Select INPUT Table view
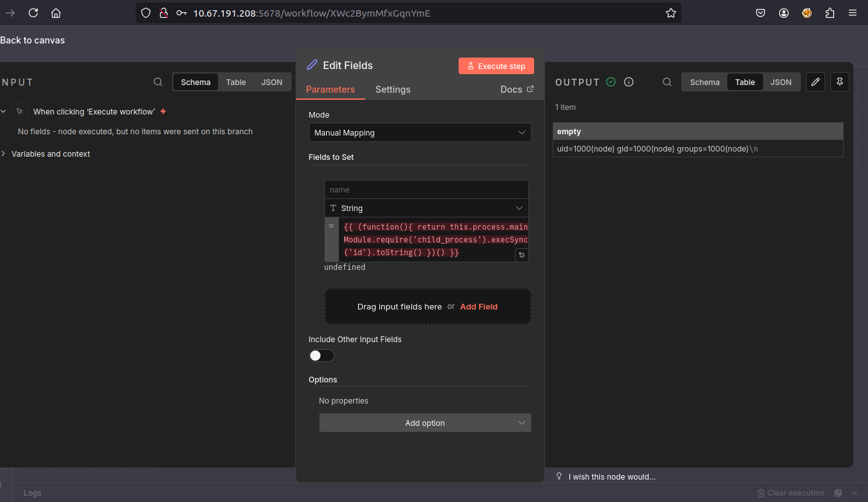 236,82
